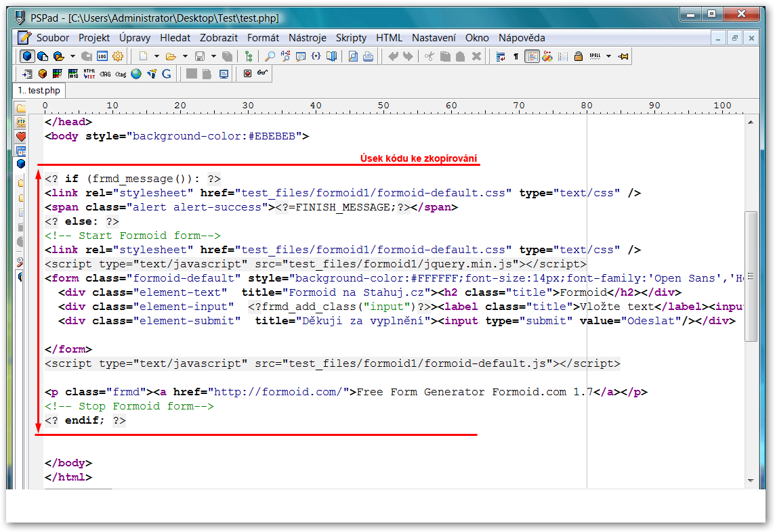Expand the save dropdown arrow
Viewport: 775px width, 532px height.
213,56
